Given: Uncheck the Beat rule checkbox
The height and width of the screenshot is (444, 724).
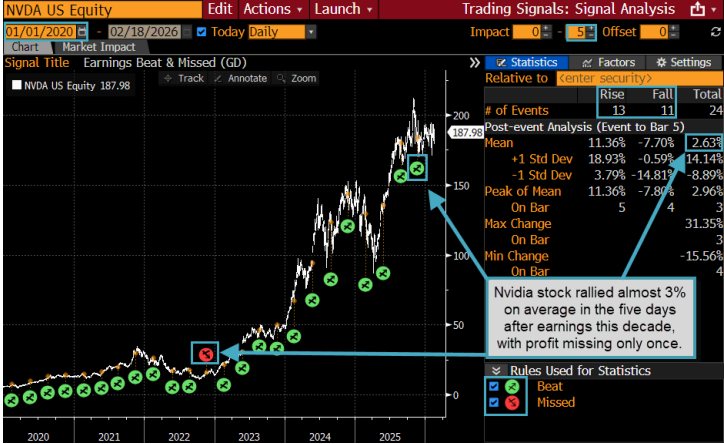Looking at the screenshot, I should pyautogui.click(x=493, y=387).
